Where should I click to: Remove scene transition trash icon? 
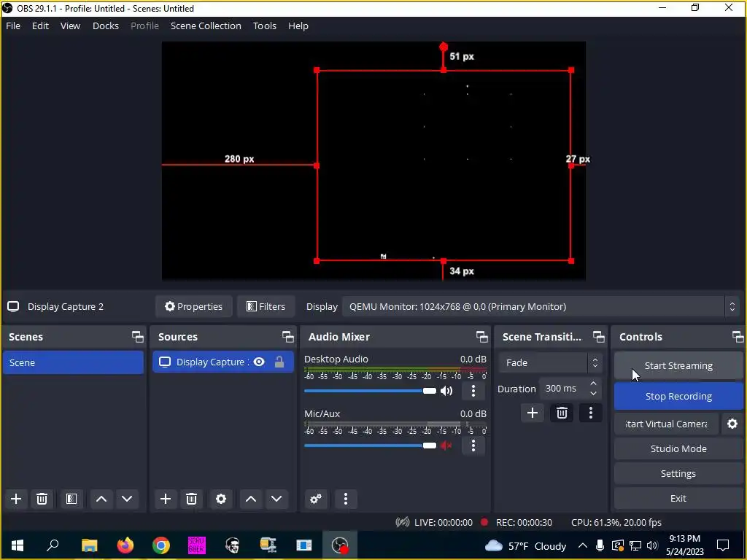pyautogui.click(x=562, y=413)
